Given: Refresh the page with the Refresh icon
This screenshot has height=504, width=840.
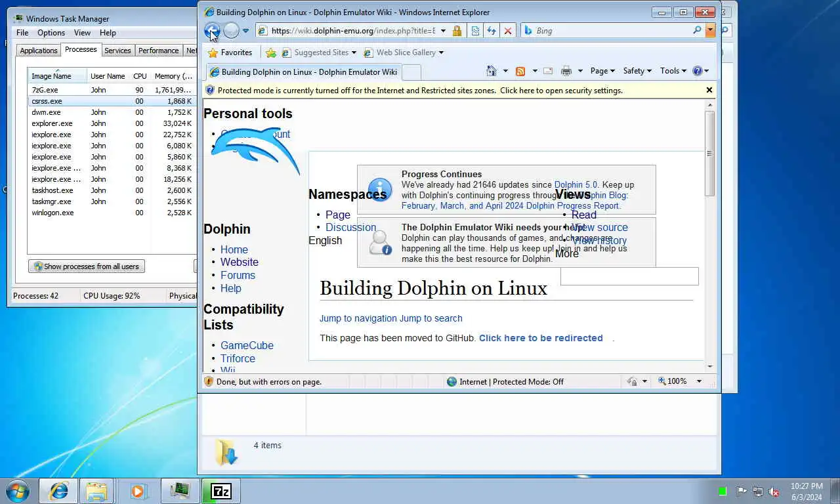Looking at the screenshot, I should coord(491,31).
